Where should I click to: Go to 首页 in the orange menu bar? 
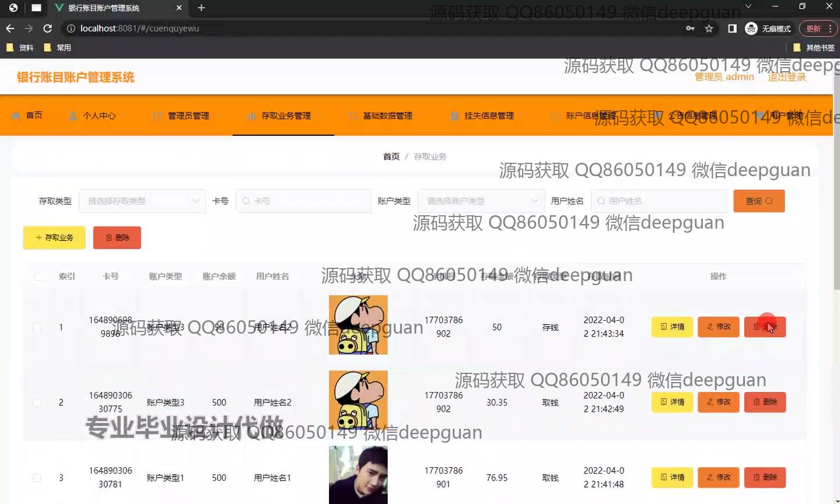click(27, 116)
